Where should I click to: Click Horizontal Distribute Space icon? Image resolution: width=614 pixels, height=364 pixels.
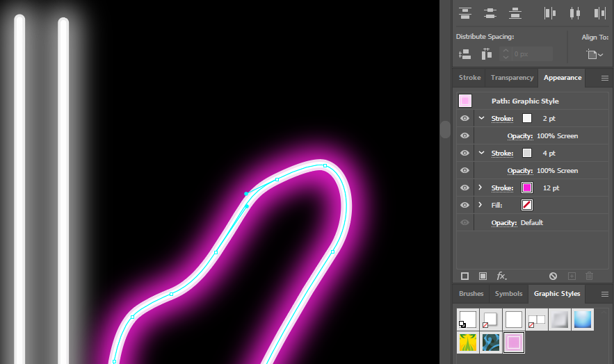(x=486, y=54)
